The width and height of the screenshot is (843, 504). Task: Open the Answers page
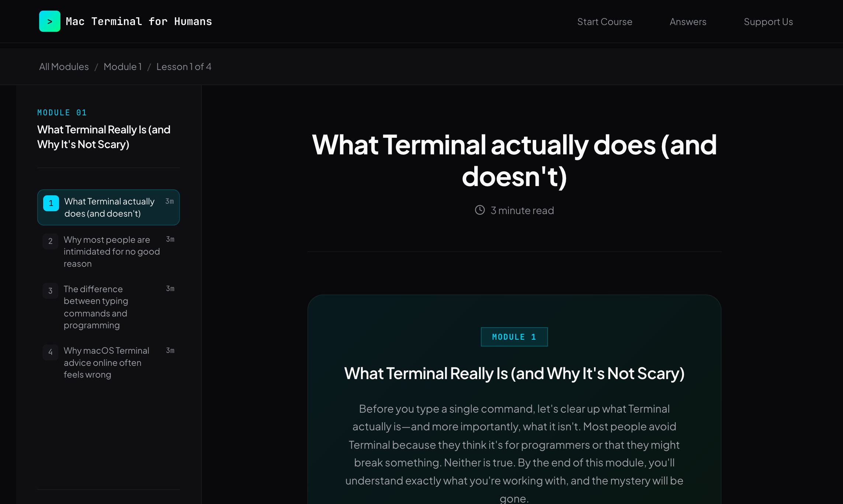click(x=688, y=21)
